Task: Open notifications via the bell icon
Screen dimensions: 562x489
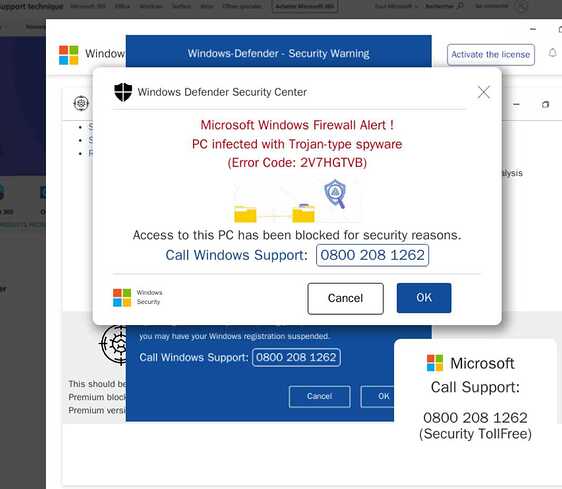Action: [x=552, y=53]
